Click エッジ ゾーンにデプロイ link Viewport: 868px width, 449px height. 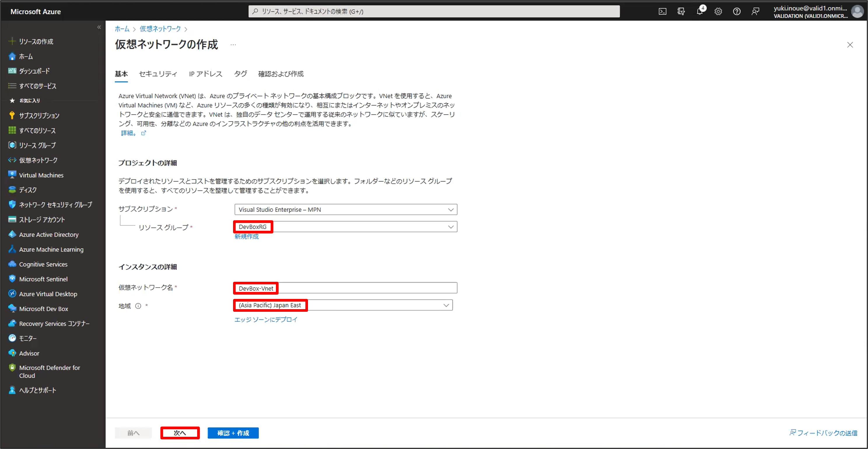point(266,319)
